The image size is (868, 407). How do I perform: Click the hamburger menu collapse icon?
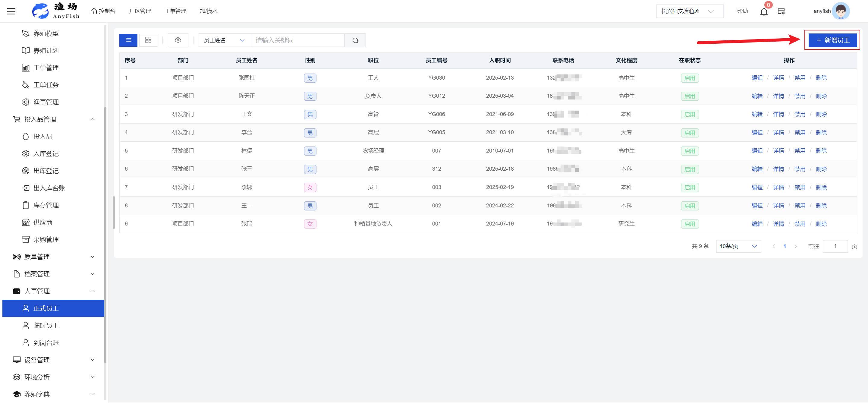(x=11, y=11)
